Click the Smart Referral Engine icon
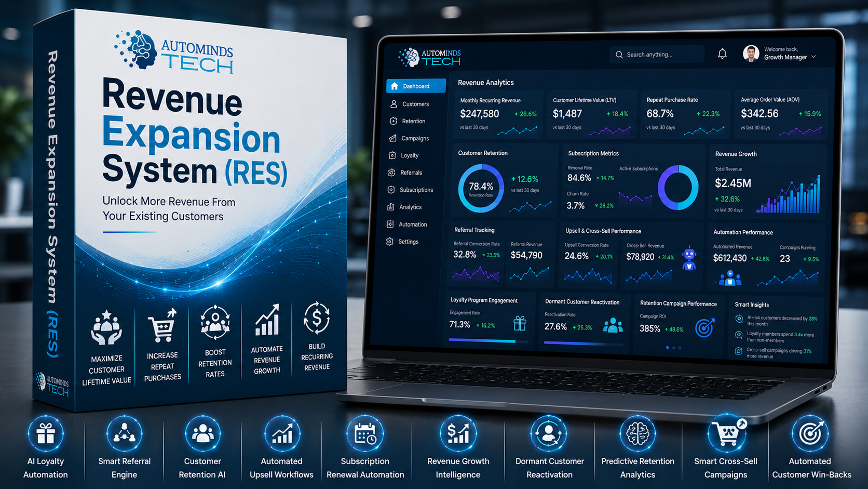The height and width of the screenshot is (489, 868). pos(124,434)
